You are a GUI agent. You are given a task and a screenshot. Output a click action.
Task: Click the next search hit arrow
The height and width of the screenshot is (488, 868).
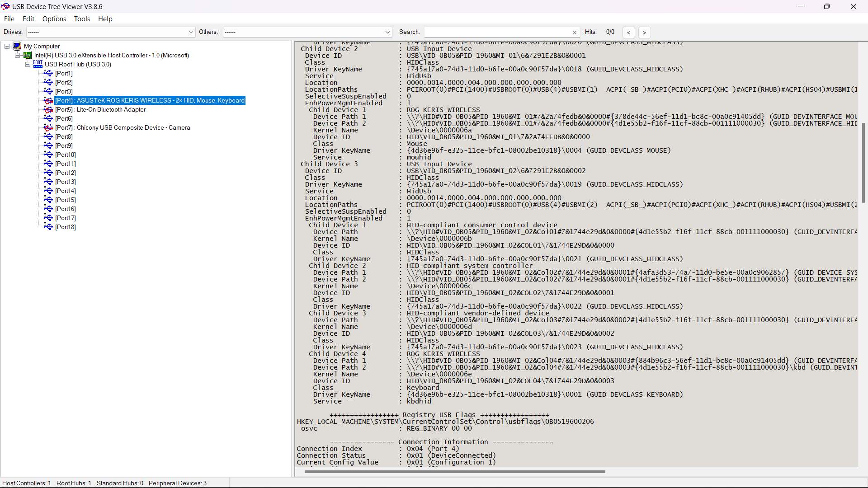(x=644, y=33)
